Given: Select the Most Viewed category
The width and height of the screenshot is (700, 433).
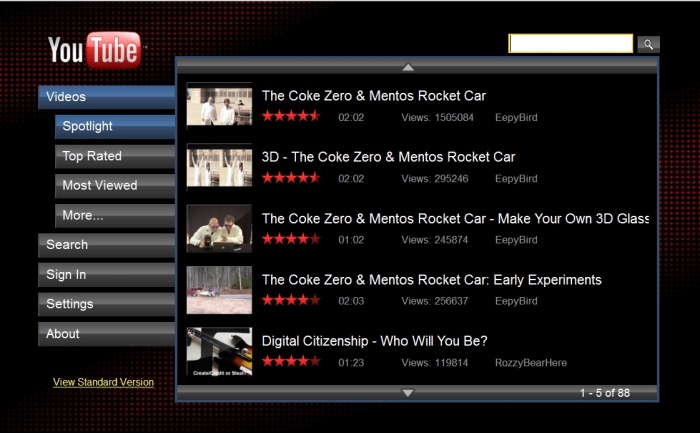Looking at the screenshot, I should [115, 186].
